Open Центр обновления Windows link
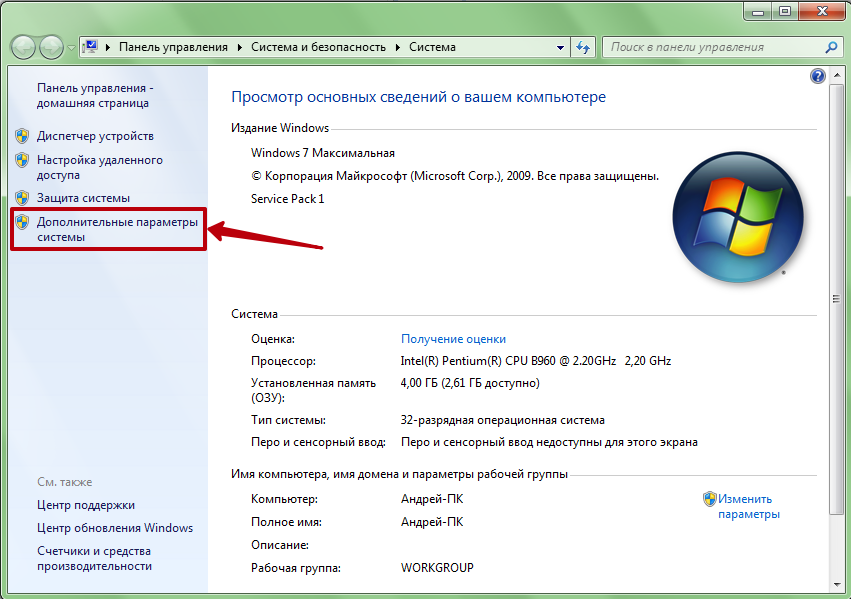 (x=115, y=528)
